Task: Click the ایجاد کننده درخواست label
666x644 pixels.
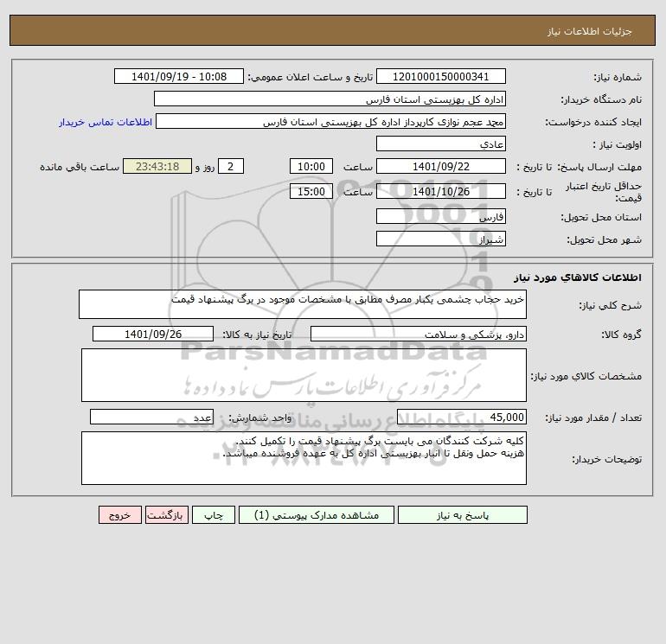Action: coord(593,122)
